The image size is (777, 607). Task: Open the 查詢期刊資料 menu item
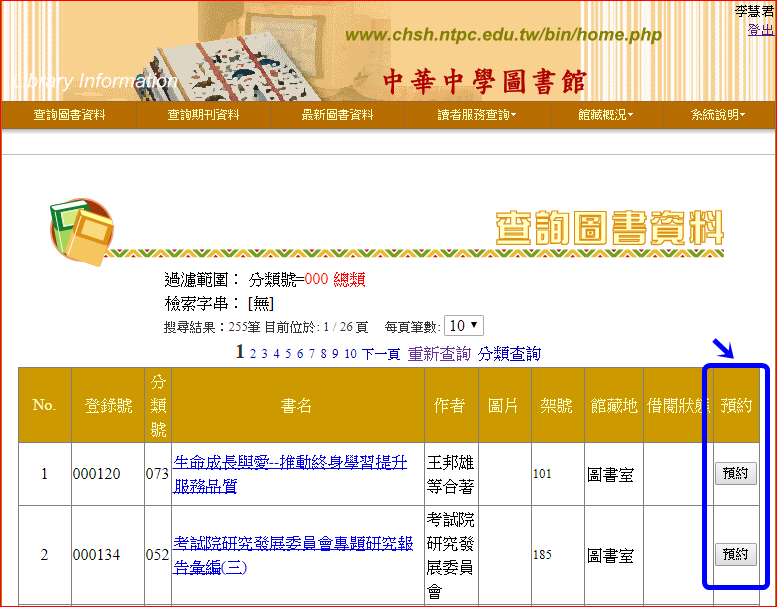point(203,115)
